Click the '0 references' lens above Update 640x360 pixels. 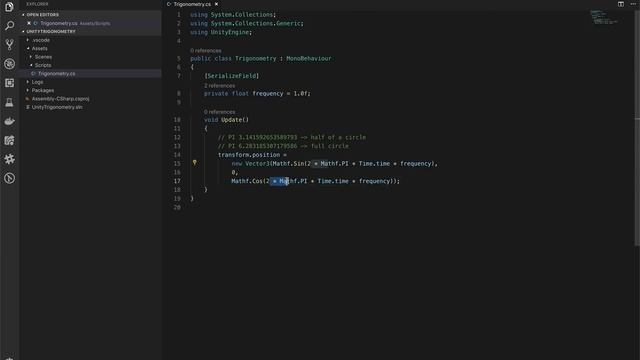[219, 112]
